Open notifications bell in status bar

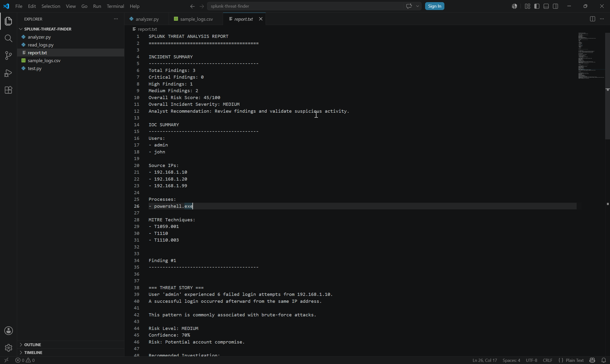(x=604, y=360)
